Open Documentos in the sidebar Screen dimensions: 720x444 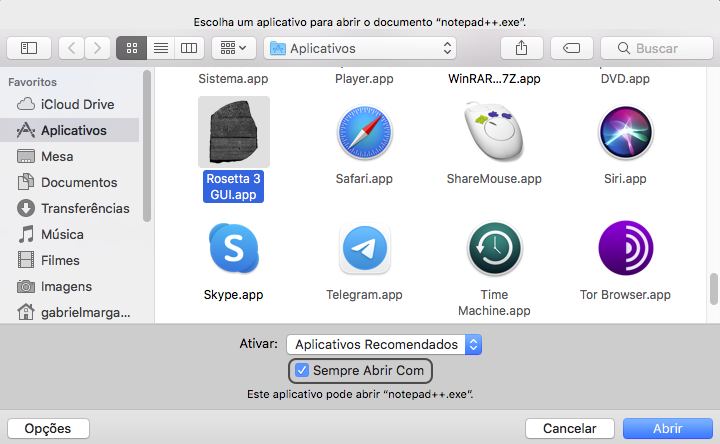pos(70,182)
